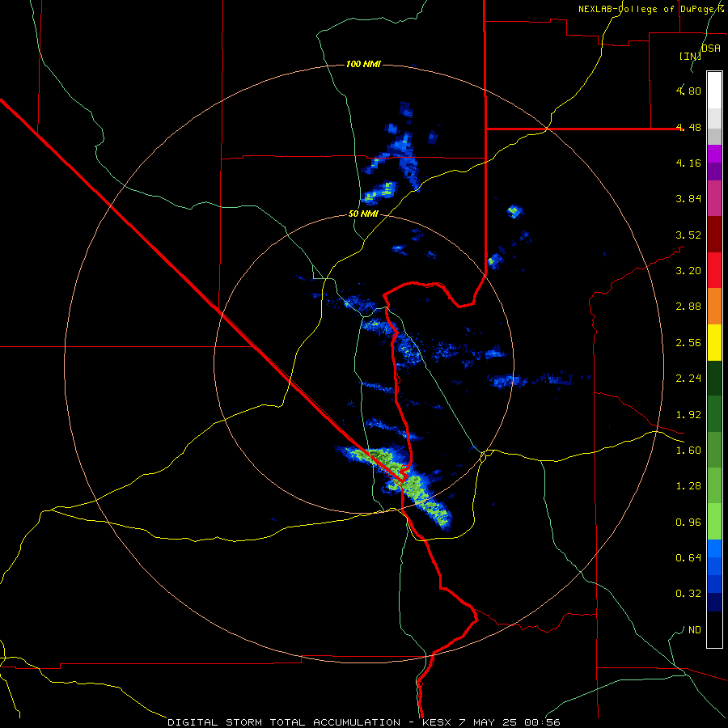Click the 3.20 legend value
Viewport: 728px width, 728px height.
tap(688, 270)
